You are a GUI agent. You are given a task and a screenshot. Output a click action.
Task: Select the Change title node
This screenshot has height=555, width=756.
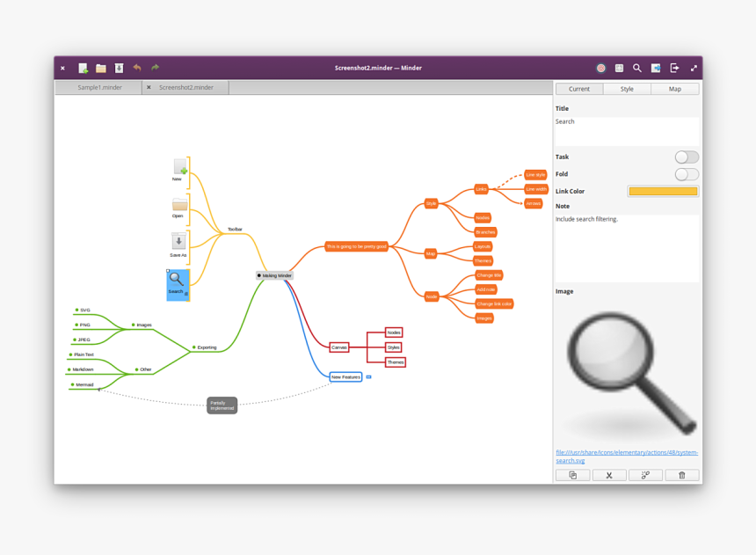(489, 275)
